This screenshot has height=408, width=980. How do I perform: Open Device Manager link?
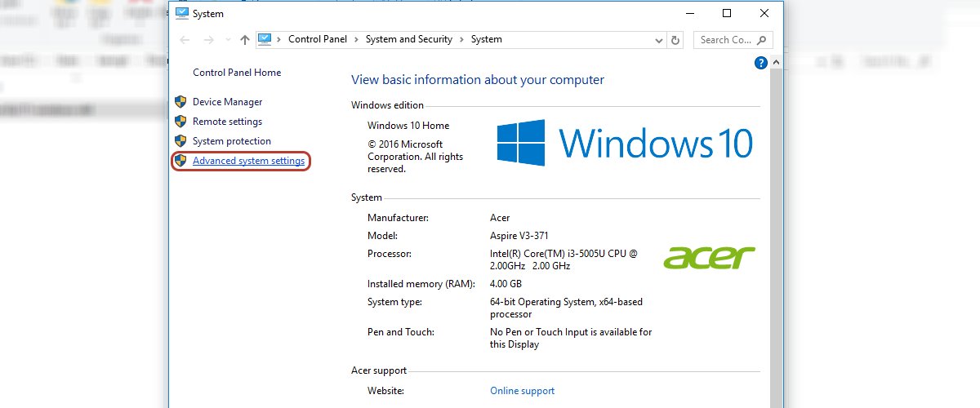pos(227,102)
